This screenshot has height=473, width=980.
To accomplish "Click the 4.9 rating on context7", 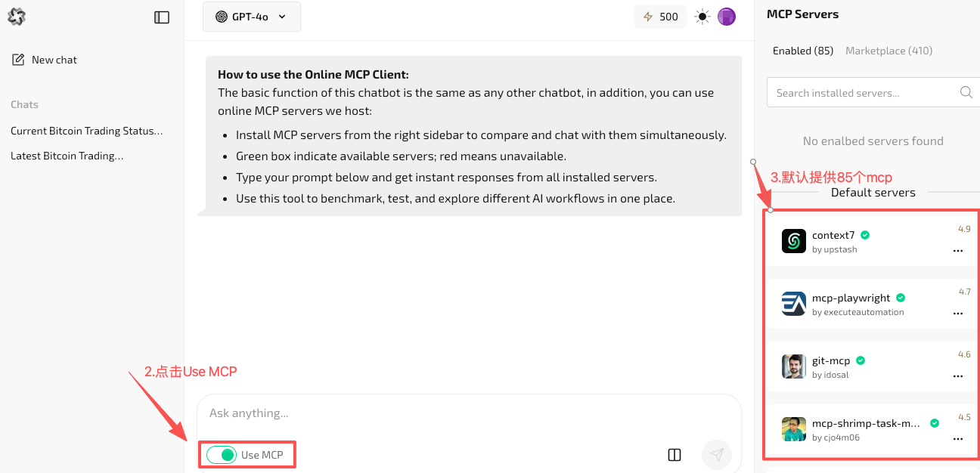I will click(x=964, y=229).
